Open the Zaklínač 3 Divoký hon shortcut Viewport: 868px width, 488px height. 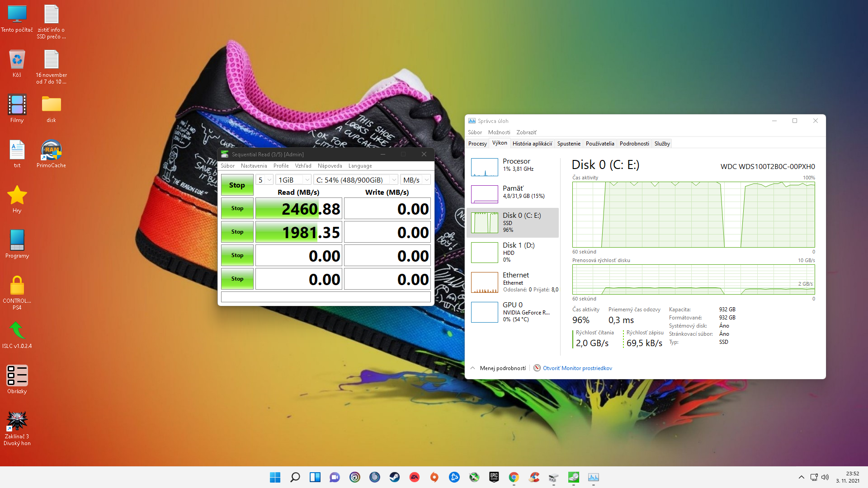[17, 421]
